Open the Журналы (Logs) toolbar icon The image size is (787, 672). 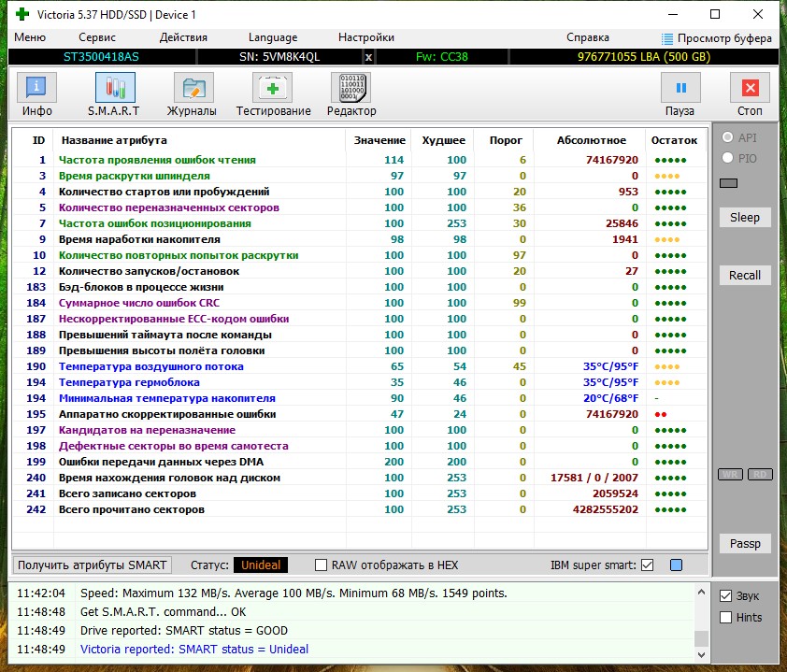pyautogui.click(x=193, y=88)
